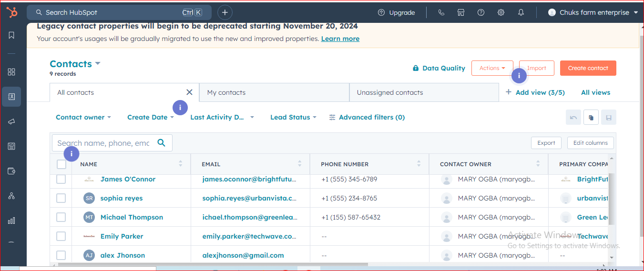Screen dimensions: 644x271
Task: Close the All contacts tab with X
Action: 189,92
